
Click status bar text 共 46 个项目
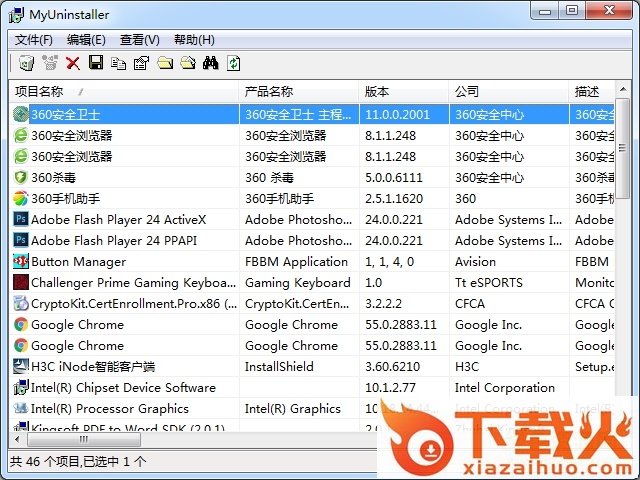45,462
